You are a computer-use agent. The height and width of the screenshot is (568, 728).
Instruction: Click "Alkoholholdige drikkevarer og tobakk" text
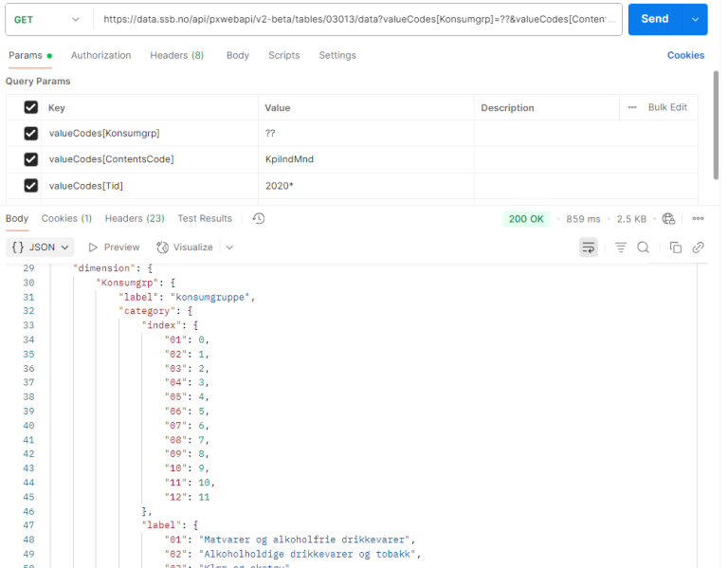coord(307,554)
